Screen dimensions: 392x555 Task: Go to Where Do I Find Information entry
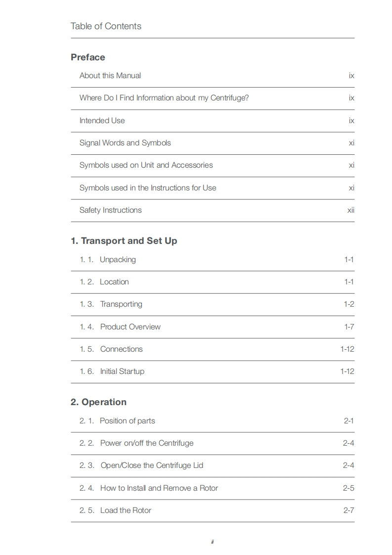click(x=164, y=98)
